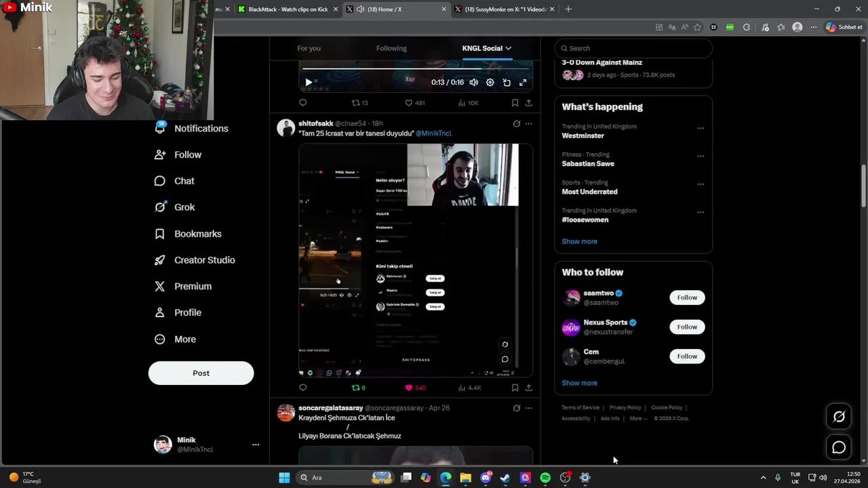Screen dimensions: 868x488
Task: Undo repost on shitofsakk post showing 6
Action: (x=359, y=388)
